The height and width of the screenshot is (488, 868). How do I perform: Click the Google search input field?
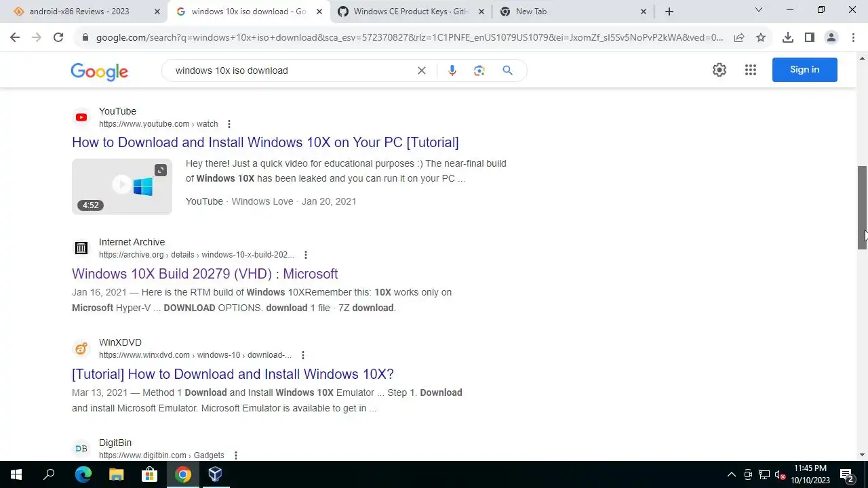coord(292,70)
